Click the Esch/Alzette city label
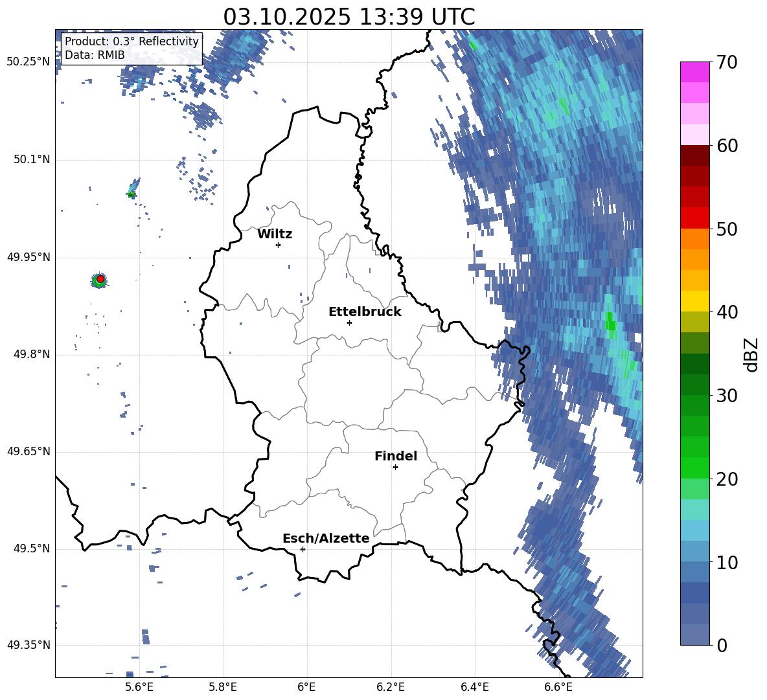767x700 pixels. (326, 538)
